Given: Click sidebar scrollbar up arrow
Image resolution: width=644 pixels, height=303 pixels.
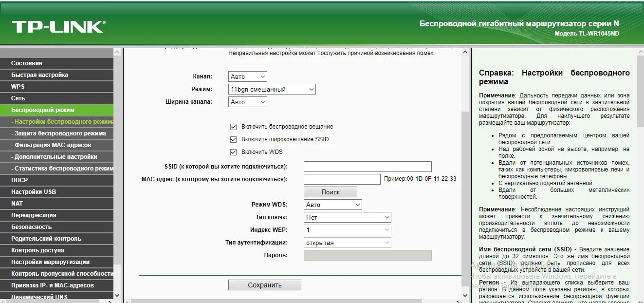Looking at the screenshot, I should click(117, 52).
